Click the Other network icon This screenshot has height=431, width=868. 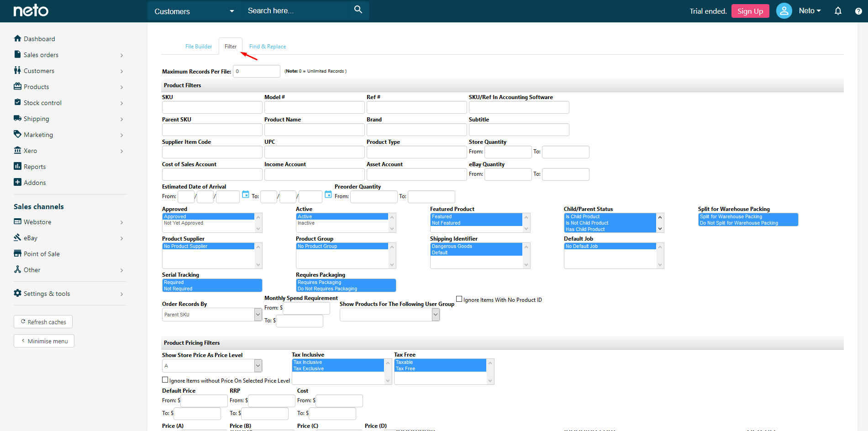(x=17, y=269)
